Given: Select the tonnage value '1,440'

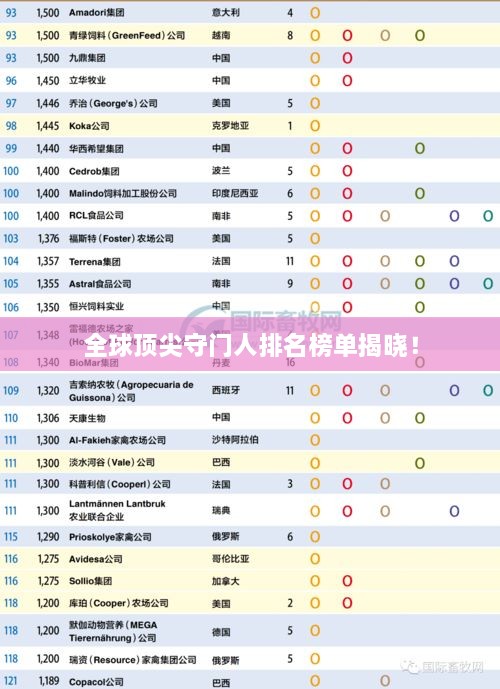Looking at the screenshot, I should tap(48, 149).
